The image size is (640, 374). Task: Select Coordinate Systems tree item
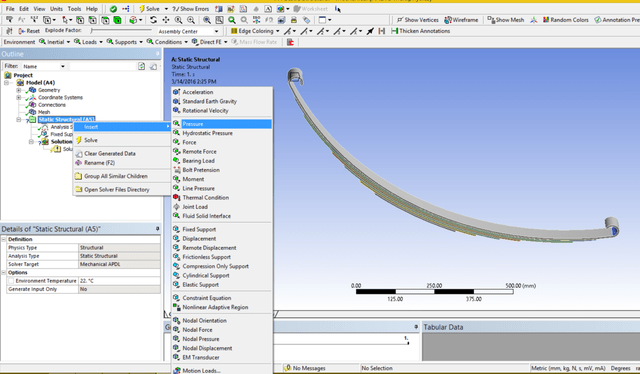coord(60,97)
